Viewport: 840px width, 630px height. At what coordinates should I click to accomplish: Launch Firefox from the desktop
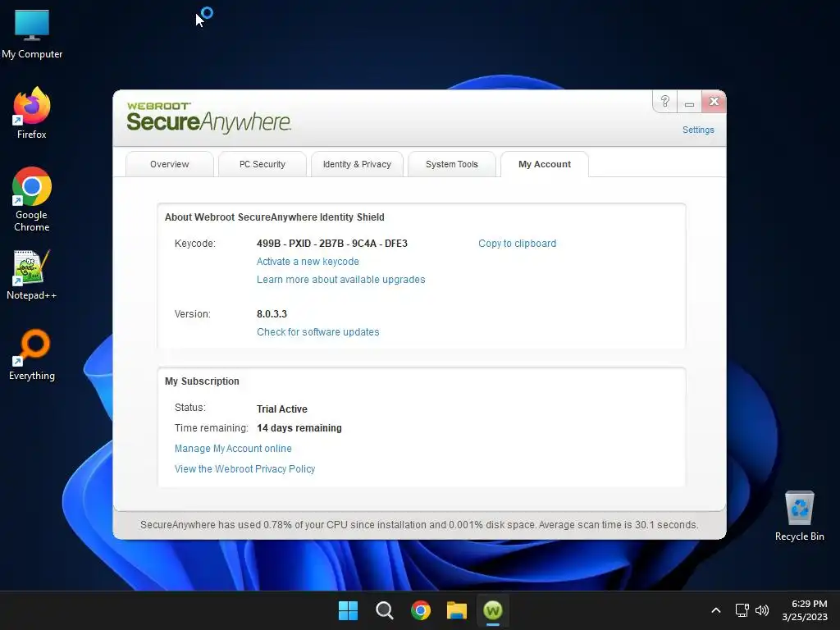(32, 113)
